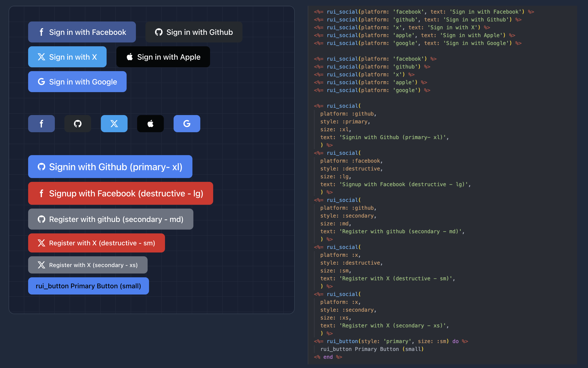Image resolution: width=588 pixels, height=368 pixels.
Task: Click Apple logo in Sign in with Apple
Action: (x=130, y=57)
